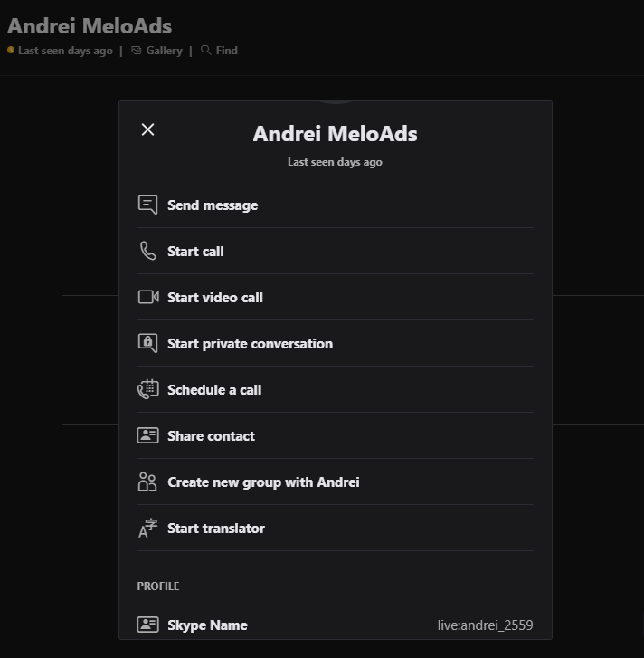Click the Andrei MeloAds chat header title
The height and width of the screenshot is (658, 644).
[90, 26]
